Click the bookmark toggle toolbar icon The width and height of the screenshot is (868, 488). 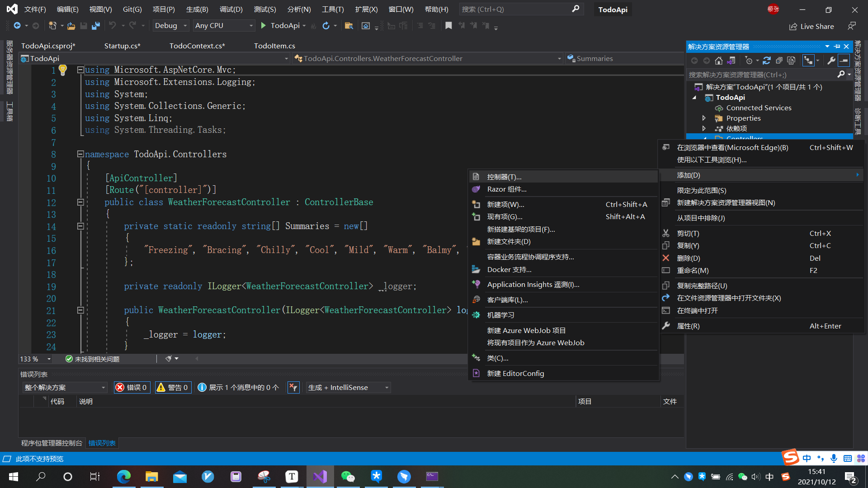(448, 26)
